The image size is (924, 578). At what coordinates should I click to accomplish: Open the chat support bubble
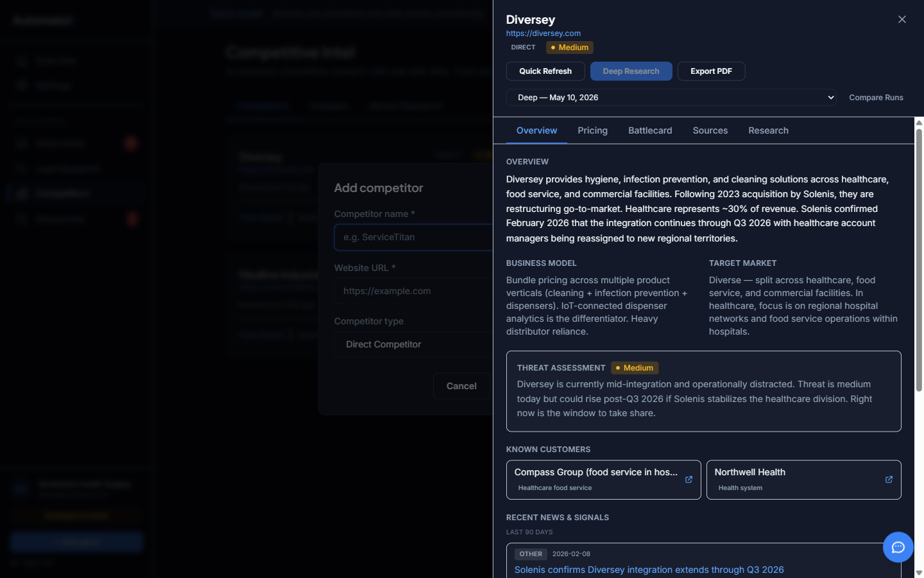tap(898, 547)
